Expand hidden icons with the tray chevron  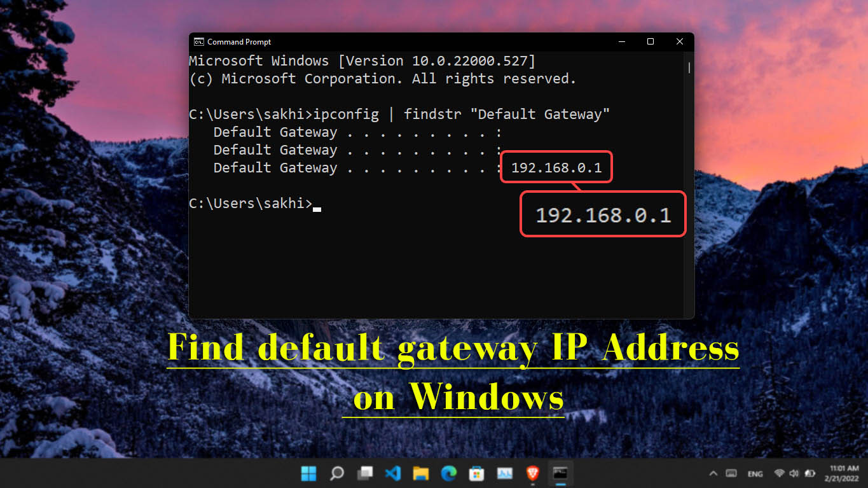coord(713,473)
